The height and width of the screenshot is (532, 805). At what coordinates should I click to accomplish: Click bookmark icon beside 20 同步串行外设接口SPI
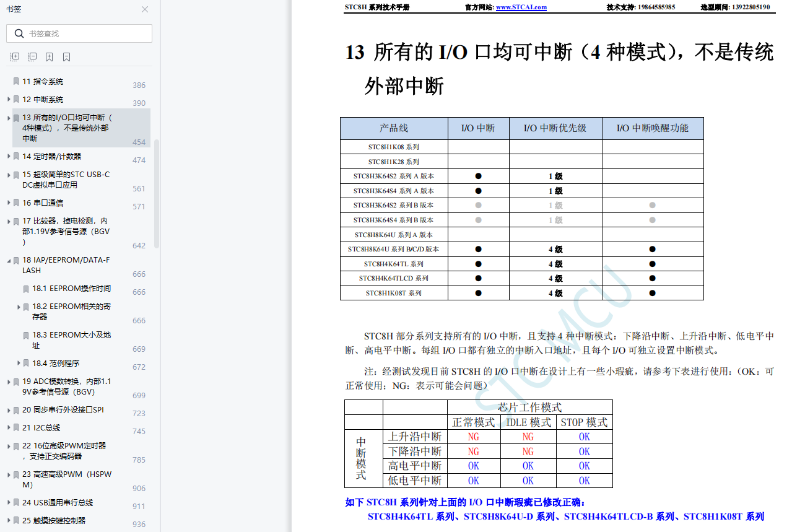pyautogui.click(x=16, y=410)
